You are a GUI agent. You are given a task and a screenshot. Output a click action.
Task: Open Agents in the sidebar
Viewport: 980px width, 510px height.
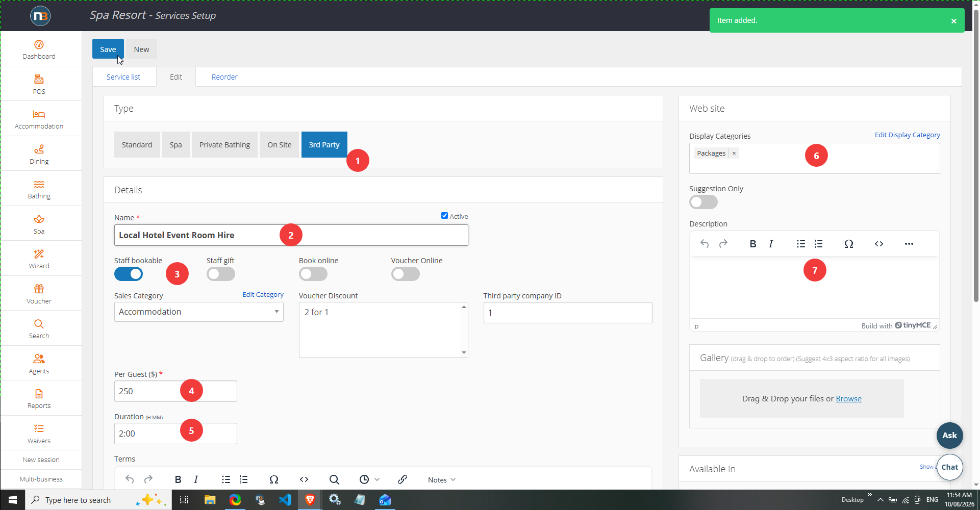click(x=39, y=364)
